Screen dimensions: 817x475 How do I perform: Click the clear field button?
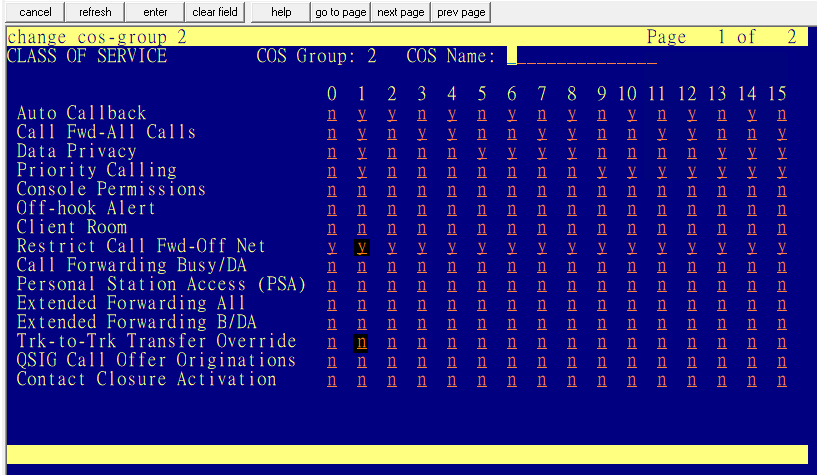pos(215,12)
